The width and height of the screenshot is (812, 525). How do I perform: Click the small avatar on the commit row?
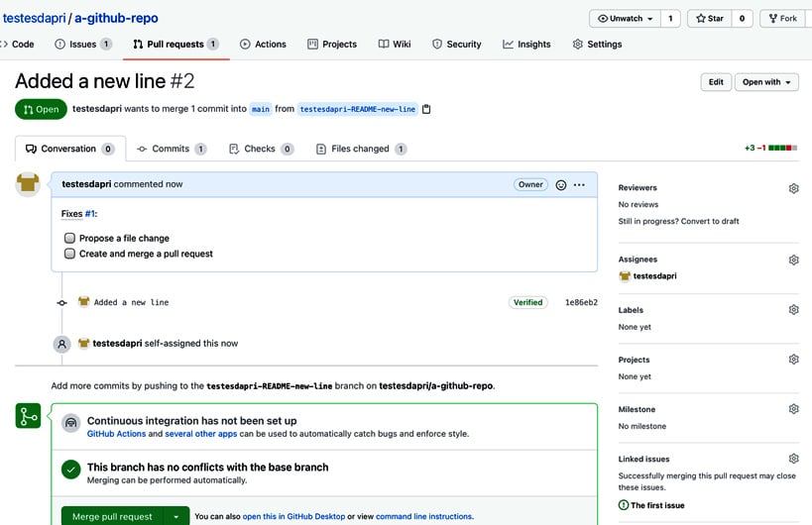[83, 301]
